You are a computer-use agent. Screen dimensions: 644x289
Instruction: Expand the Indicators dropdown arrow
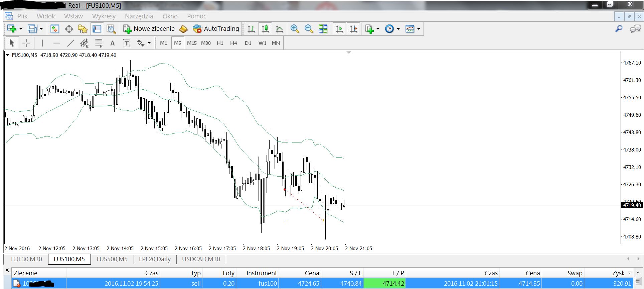[x=378, y=29]
